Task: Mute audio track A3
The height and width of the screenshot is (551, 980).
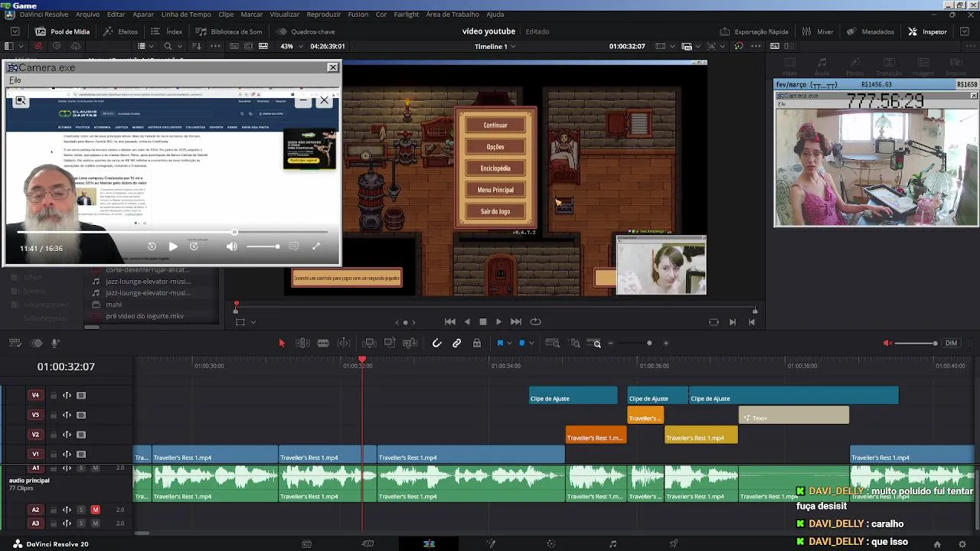Action: (96, 523)
